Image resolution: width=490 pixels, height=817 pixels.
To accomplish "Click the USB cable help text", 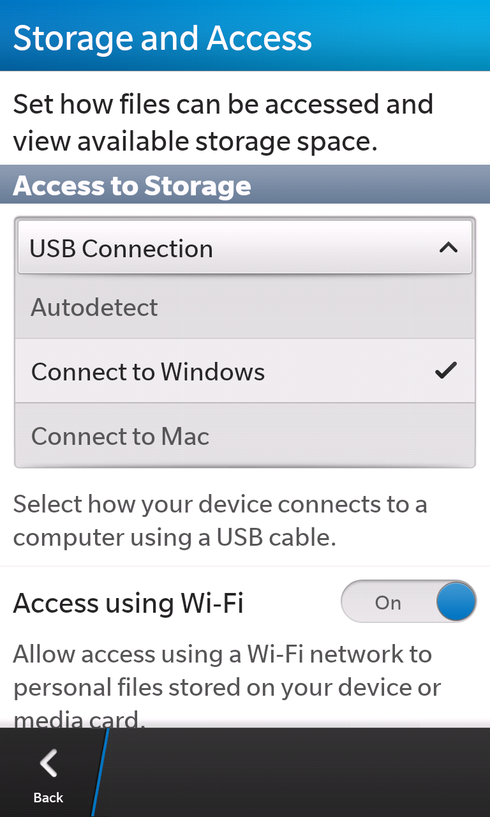I will click(x=220, y=521).
